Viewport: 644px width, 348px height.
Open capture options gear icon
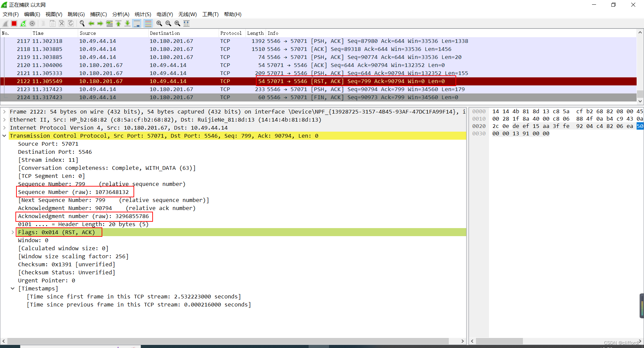[32, 23]
